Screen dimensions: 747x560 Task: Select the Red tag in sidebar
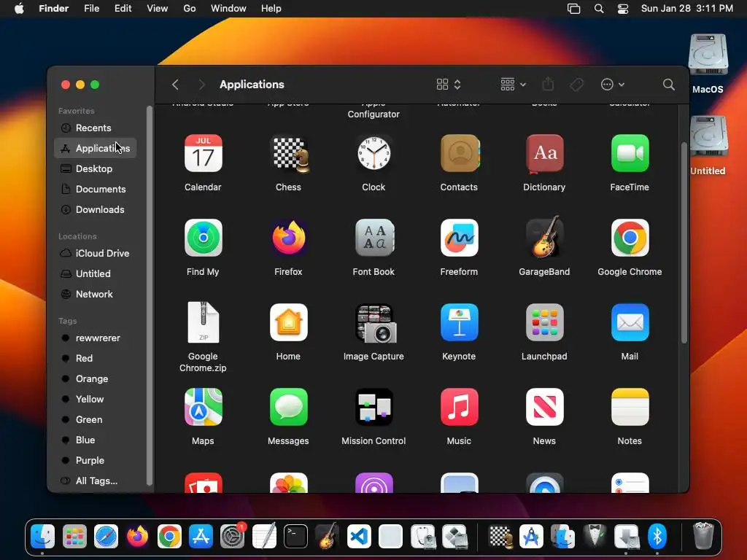96,359
